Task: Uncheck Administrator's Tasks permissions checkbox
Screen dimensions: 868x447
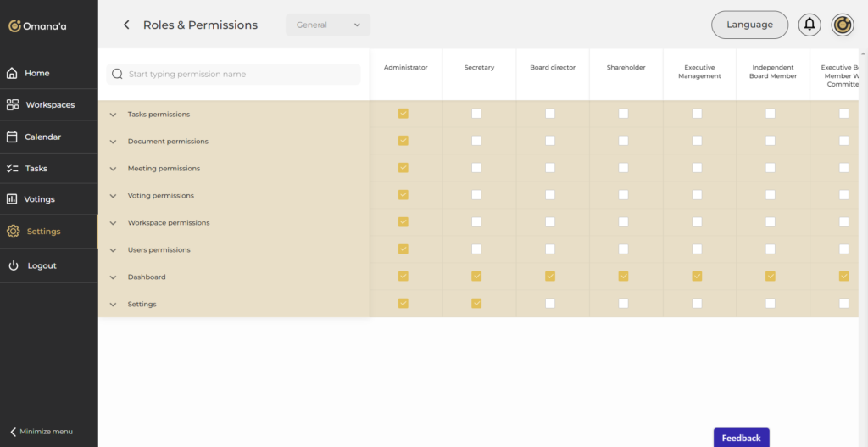Action: click(x=403, y=114)
